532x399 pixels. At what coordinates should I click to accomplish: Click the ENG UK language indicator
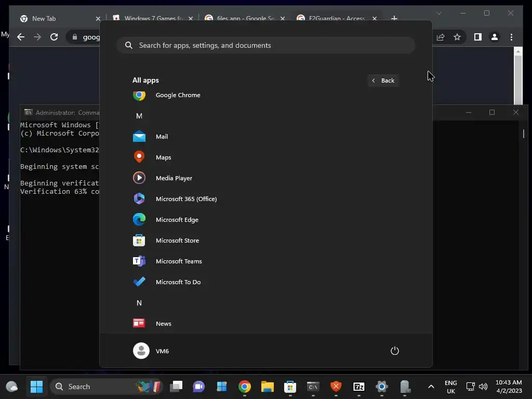451,387
